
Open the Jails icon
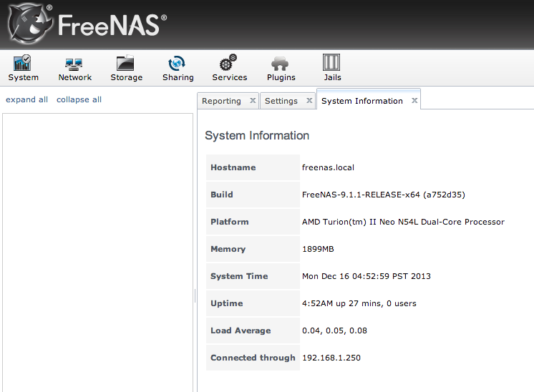tap(332, 68)
